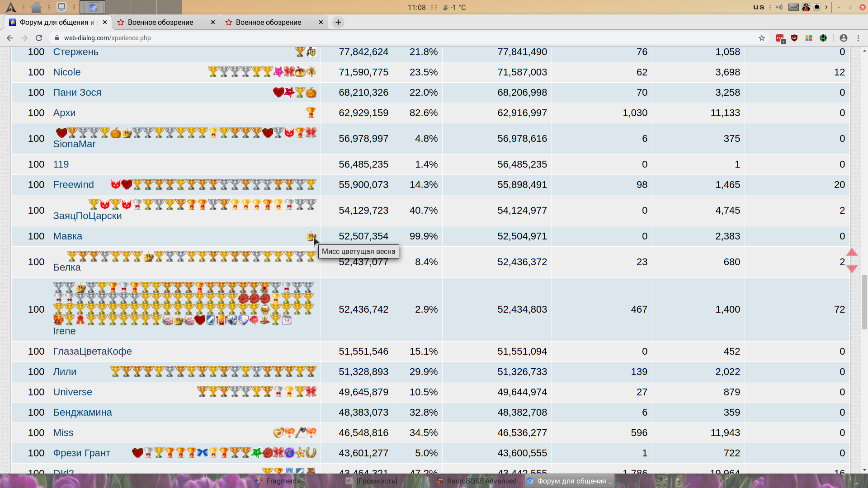Switch to second Военное обозрение tab
The width and height of the screenshot is (868, 488).
point(269,22)
